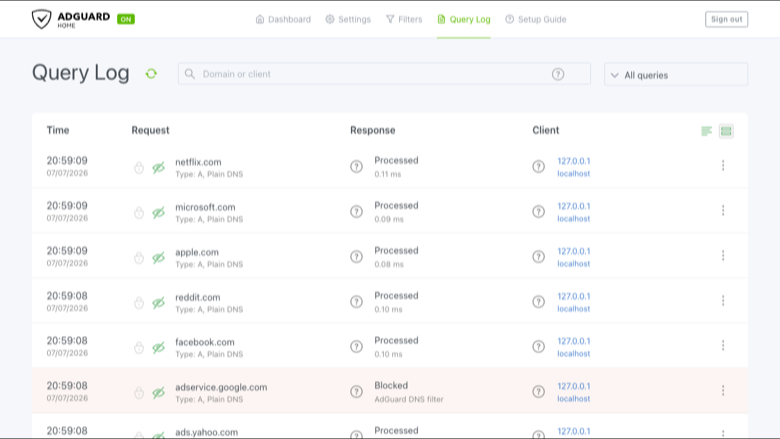Image resolution: width=780 pixels, height=439 pixels.
Task: Click the microsoft.com domain name
Action: (205, 207)
